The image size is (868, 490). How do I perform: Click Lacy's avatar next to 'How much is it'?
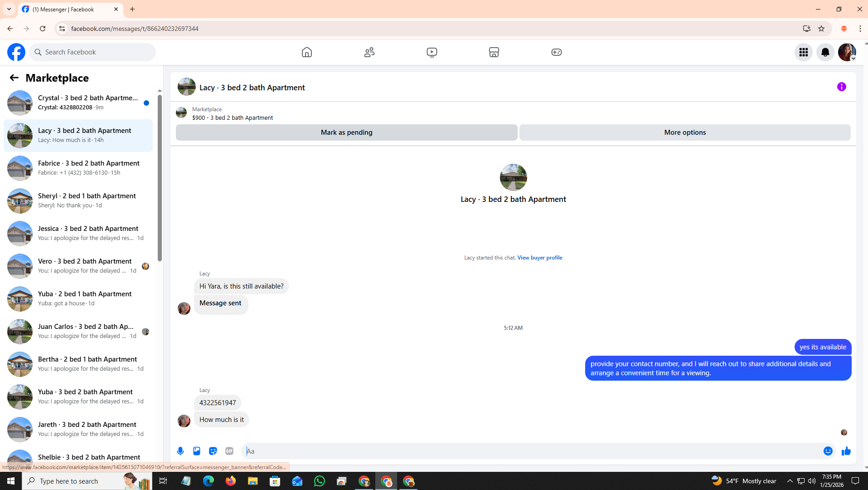[184, 421]
